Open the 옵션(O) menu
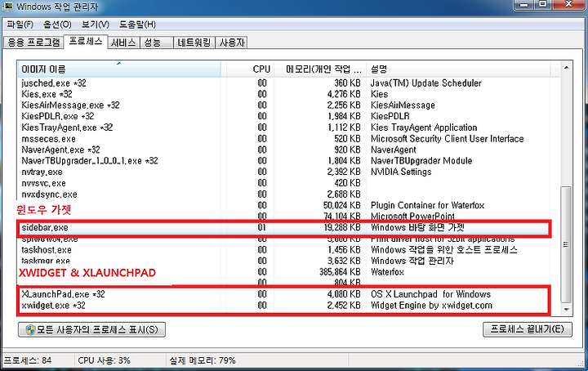 [x=57, y=25]
